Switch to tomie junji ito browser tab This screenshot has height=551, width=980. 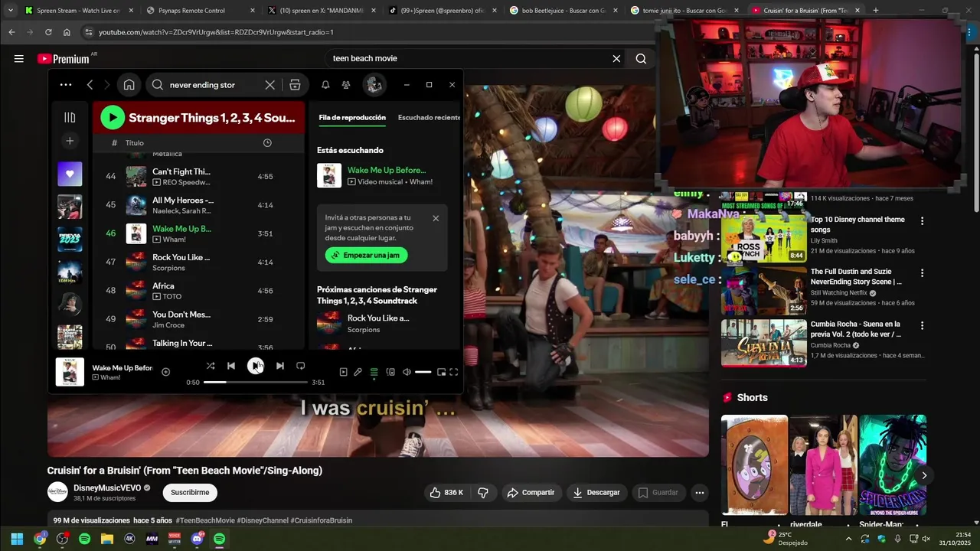pyautogui.click(x=683, y=11)
